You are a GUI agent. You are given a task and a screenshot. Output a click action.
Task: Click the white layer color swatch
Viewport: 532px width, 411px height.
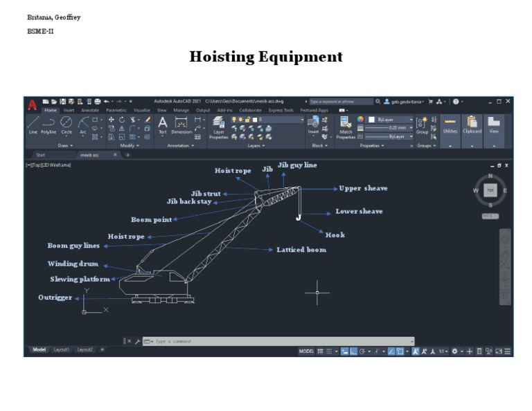255,120
